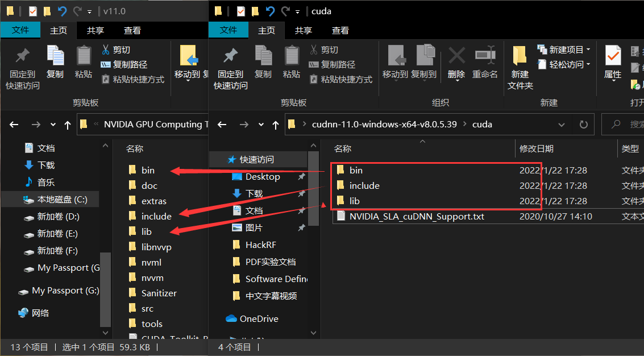Open 轻松访问 dropdown in cuda window

(x=563, y=64)
